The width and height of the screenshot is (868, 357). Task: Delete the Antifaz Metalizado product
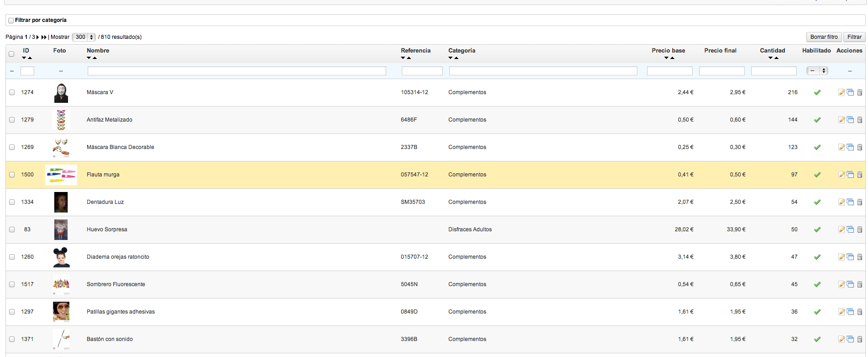859,120
